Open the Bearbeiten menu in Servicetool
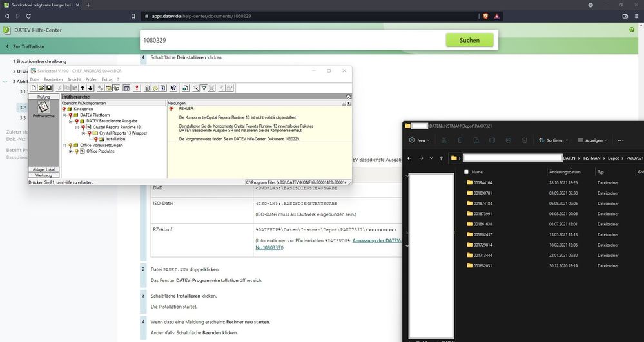The image size is (644, 342). tap(54, 79)
